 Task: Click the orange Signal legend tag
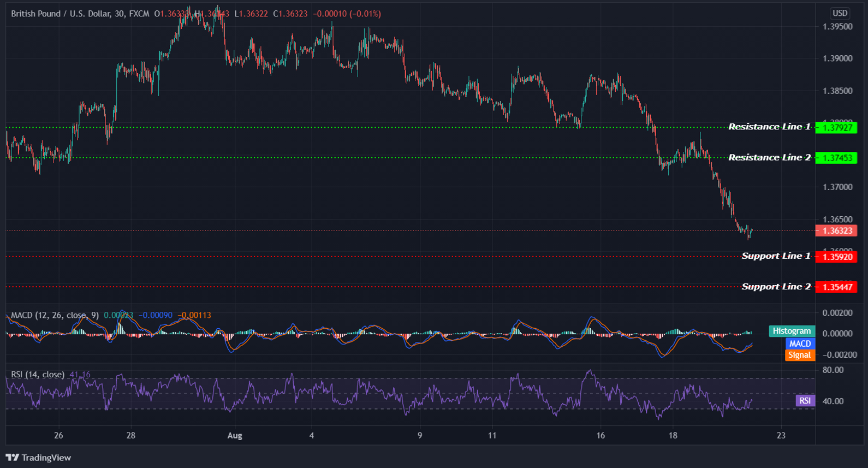(x=800, y=355)
